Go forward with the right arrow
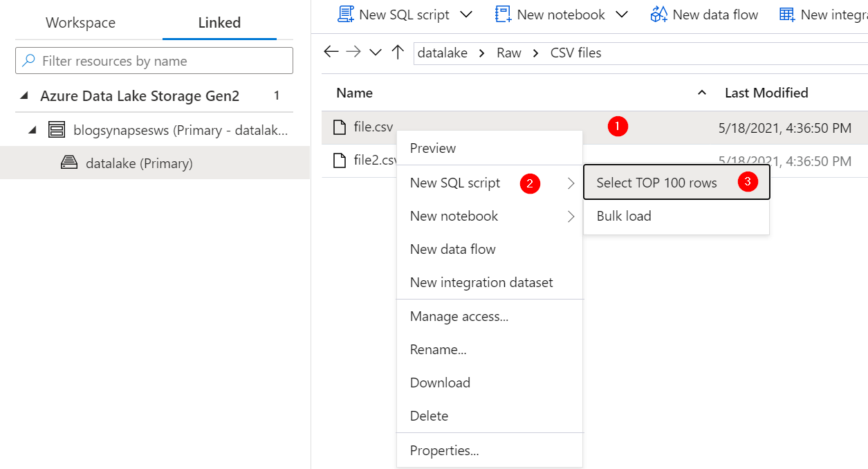Screen dimensions: 868x469 click(x=353, y=52)
